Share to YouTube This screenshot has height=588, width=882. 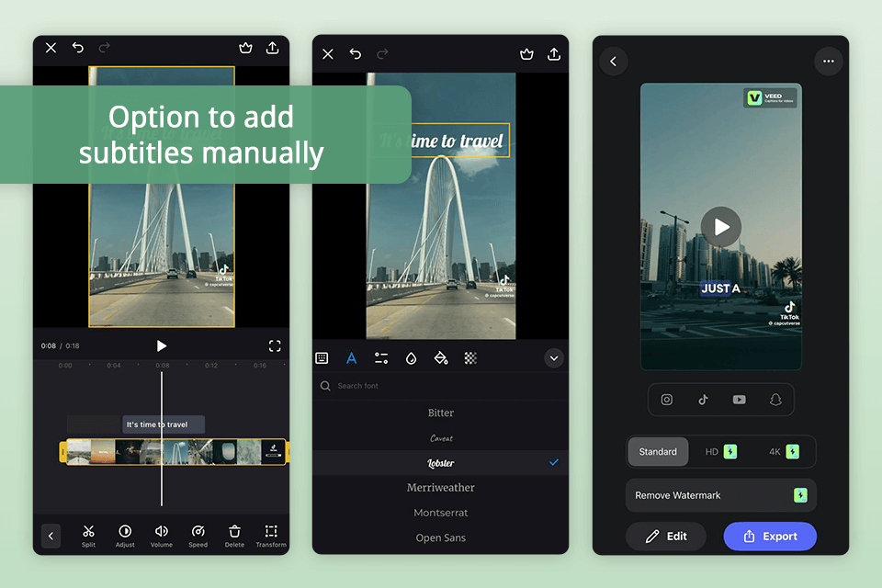click(739, 400)
